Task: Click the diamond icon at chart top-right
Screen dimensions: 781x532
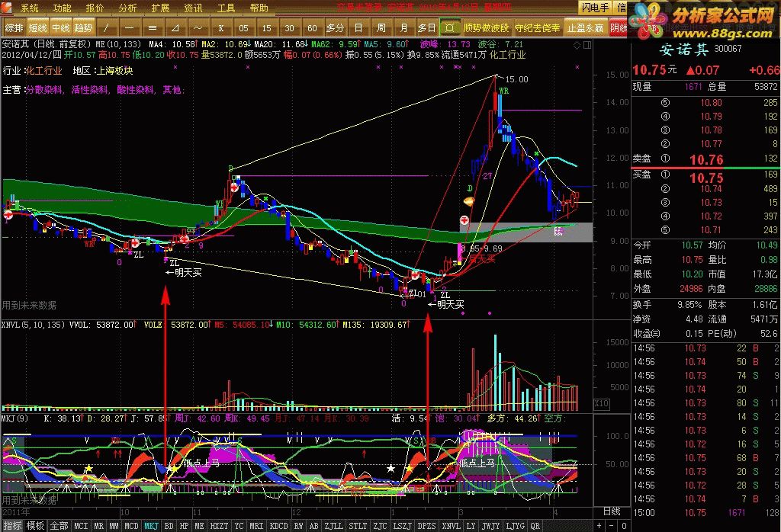Action: tap(577, 45)
